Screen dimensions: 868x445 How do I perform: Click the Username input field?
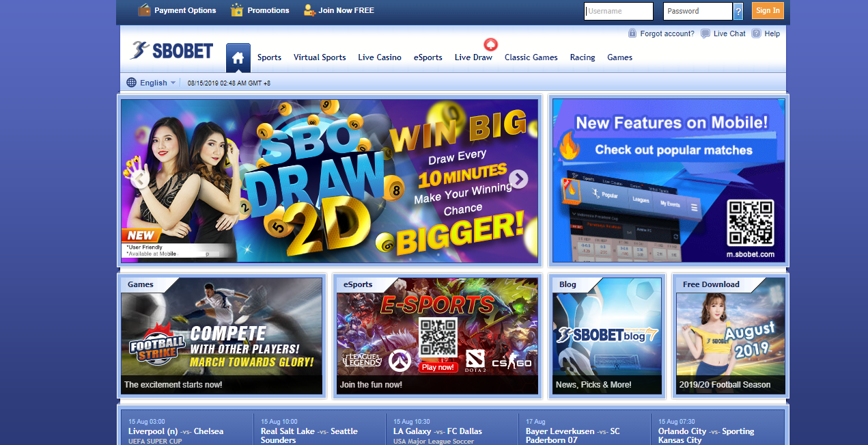click(x=619, y=11)
